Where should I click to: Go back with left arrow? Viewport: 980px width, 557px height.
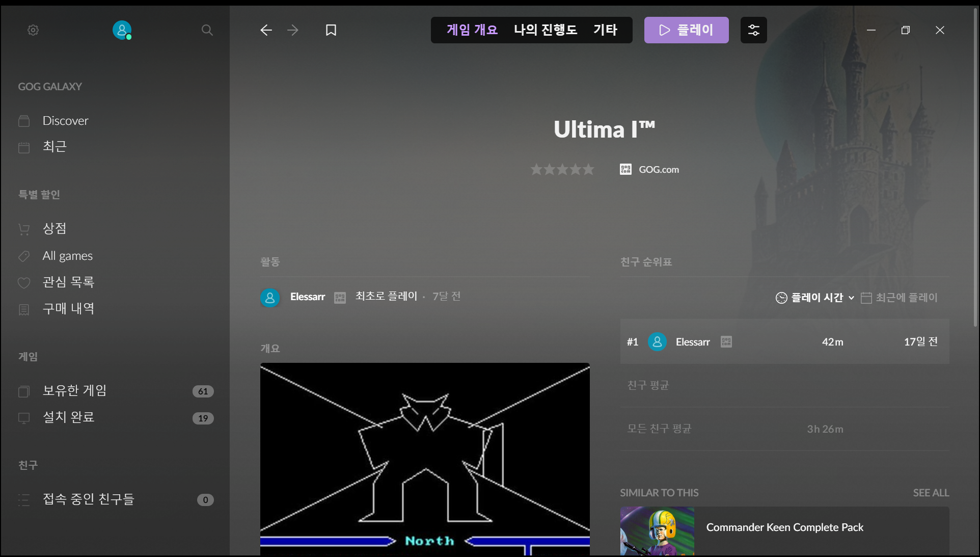[x=266, y=30]
